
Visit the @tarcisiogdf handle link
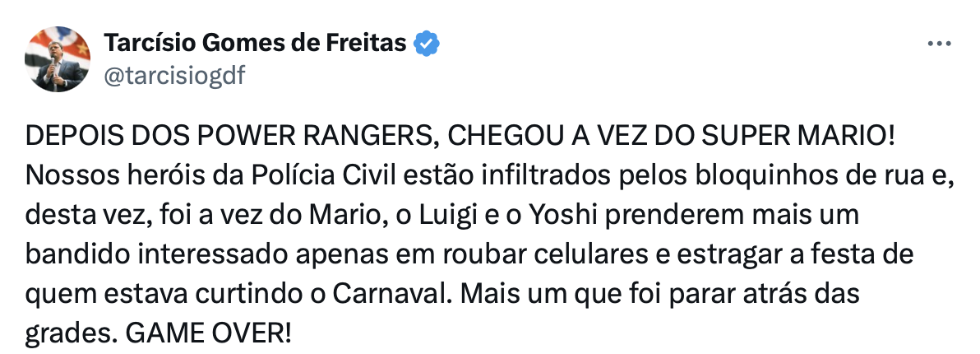click(x=174, y=76)
